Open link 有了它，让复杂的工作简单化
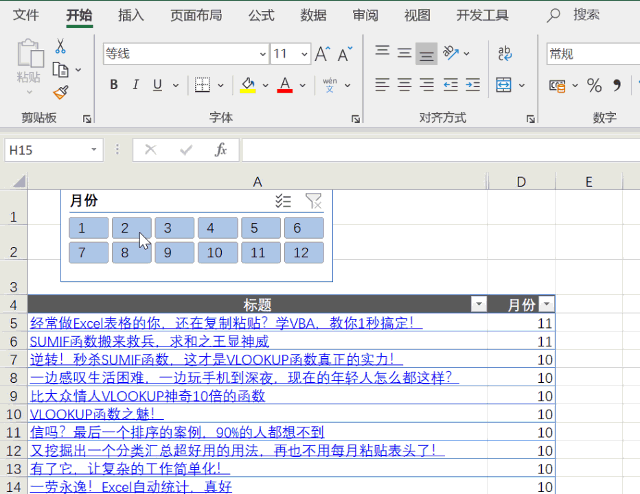 [130, 469]
